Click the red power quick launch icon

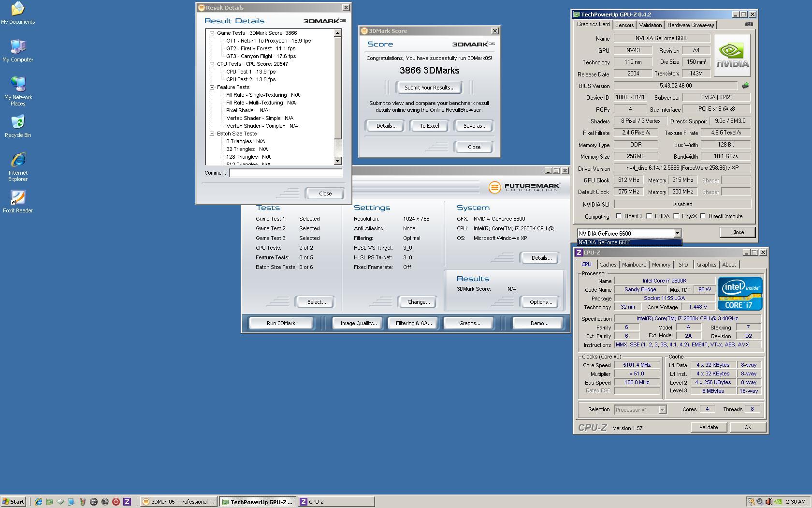pyautogui.click(x=116, y=502)
